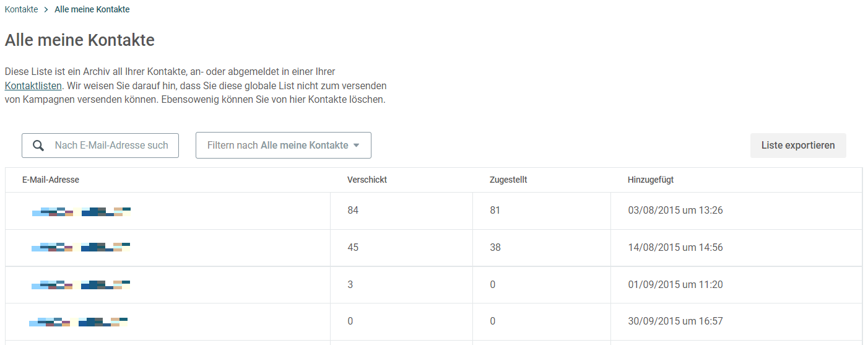Sort by the 'Verschickt' column header
The height and width of the screenshot is (345, 868).
[x=367, y=180]
